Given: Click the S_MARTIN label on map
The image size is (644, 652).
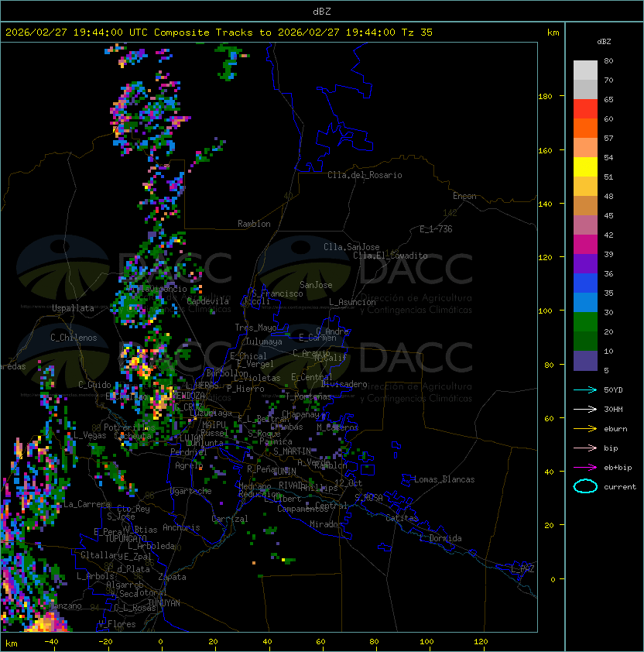Looking at the screenshot, I should [x=292, y=451].
